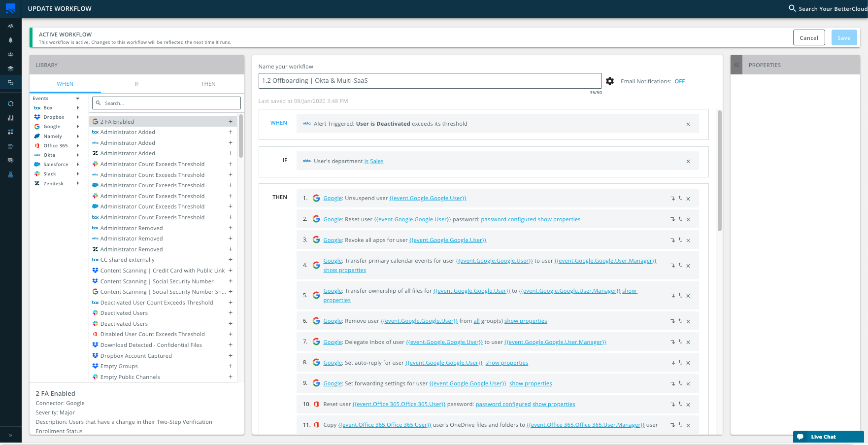
Task: Click the Cancel button
Action: 809,37
